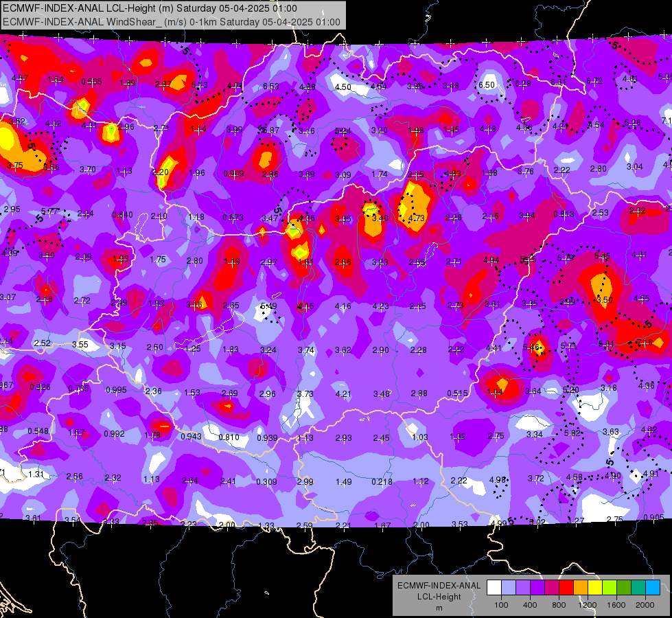Click the light lavender legend swatch
672x618 pixels.
point(509,587)
